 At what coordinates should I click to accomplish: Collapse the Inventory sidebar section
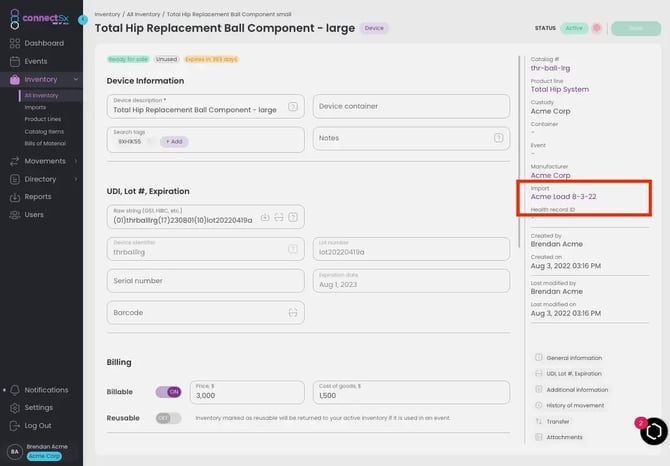[76, 79]
